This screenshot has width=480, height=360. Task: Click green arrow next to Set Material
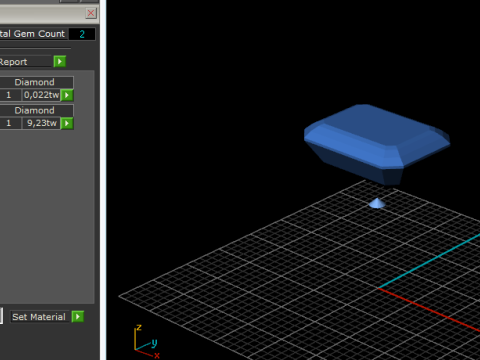click(x=78, y=317)
